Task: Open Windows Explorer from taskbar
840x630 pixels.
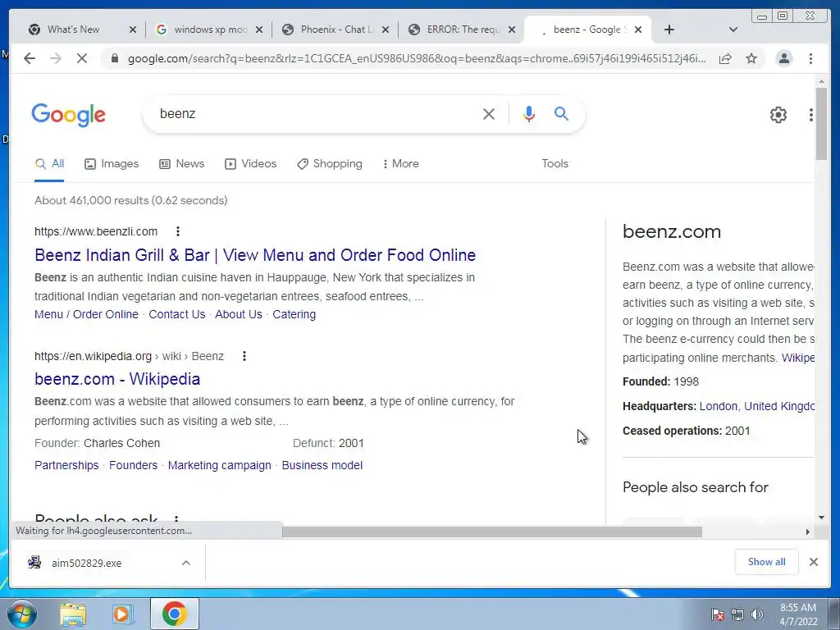Action: pyautogui.click(x=73, y=614)
